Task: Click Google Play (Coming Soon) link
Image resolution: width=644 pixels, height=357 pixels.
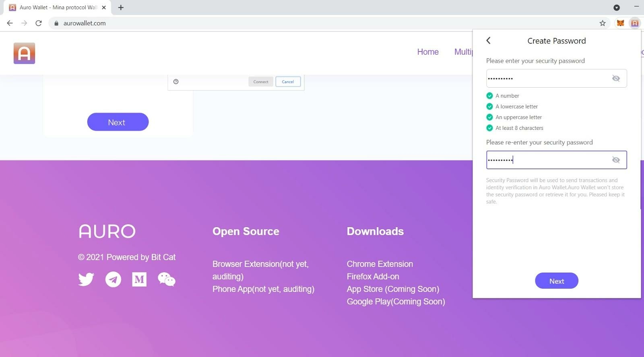Action: [x=396, y=302]
